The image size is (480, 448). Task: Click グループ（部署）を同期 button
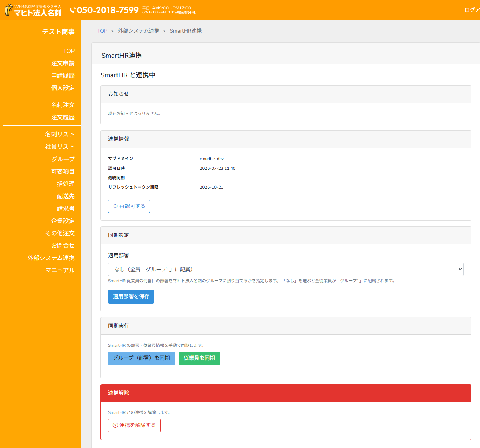141,358
